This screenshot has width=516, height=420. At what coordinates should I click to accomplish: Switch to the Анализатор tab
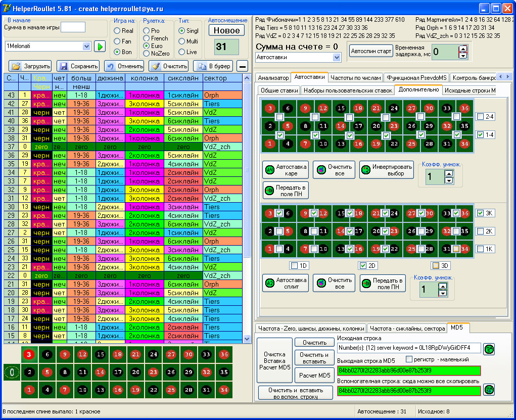coord(273,78)
